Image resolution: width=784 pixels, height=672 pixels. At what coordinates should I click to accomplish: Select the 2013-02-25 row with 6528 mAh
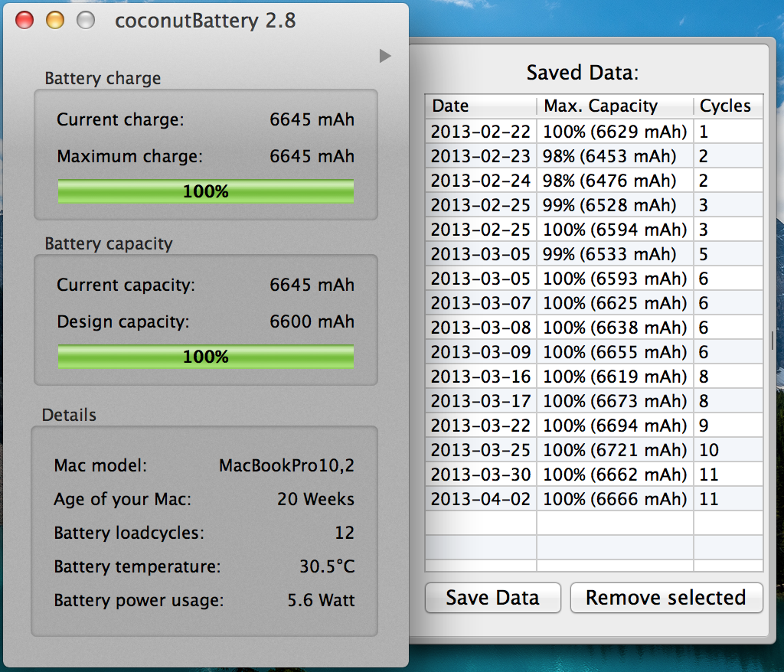point(594,205)
